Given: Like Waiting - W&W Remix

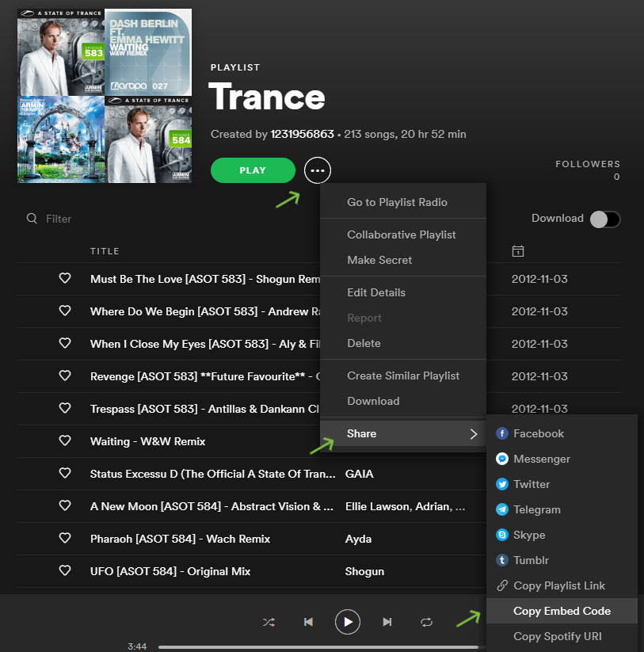Looking at the screenshot, I should 65,440.
